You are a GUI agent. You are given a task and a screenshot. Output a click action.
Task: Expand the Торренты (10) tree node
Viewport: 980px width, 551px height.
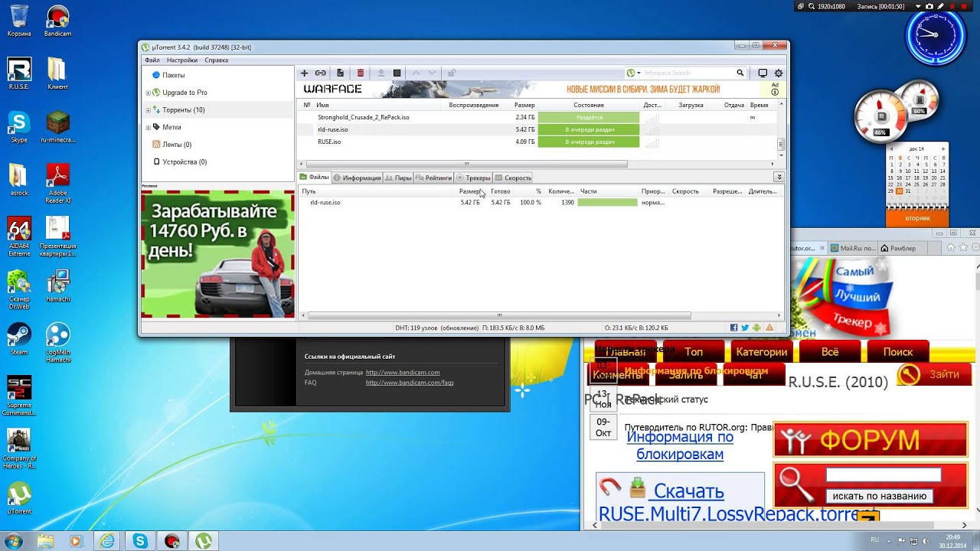(x=148, y=110)
